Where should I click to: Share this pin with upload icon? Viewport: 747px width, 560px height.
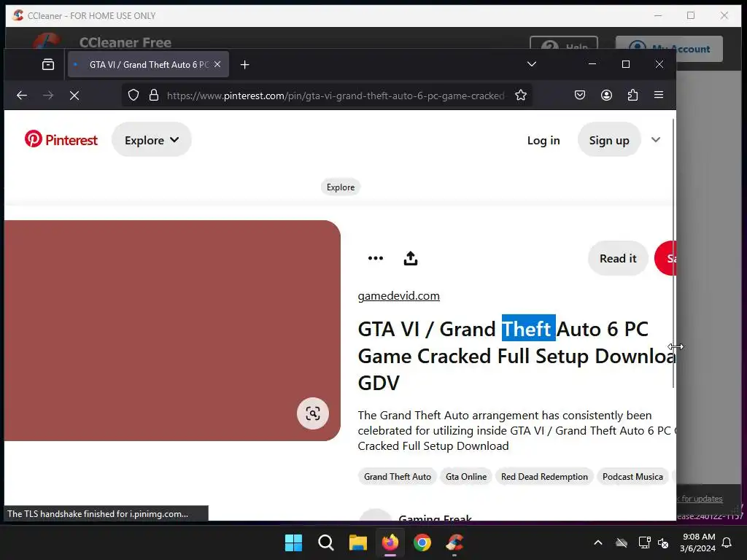coord(411,258)
